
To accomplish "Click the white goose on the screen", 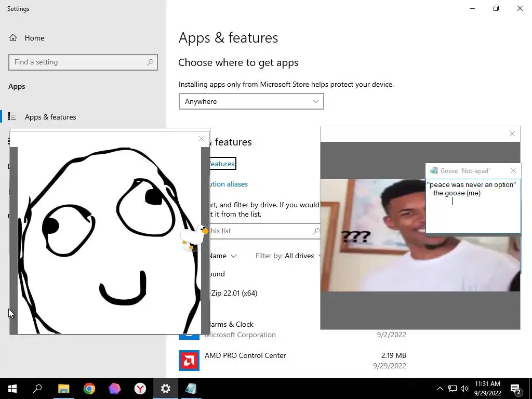I will 194,237.
